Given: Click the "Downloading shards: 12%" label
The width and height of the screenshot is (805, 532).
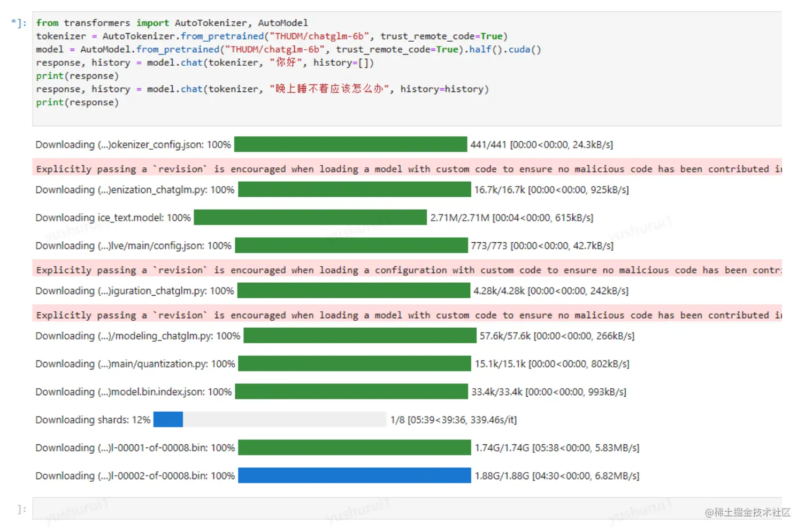Looking at the screenshot, I should pos(93,420).
